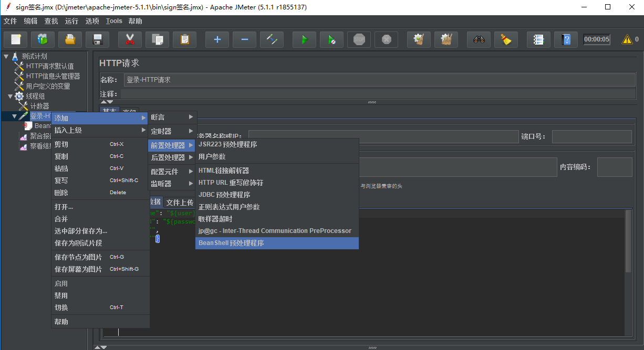Select HTTP请求默认值 in the tree

tap(50, 66)
